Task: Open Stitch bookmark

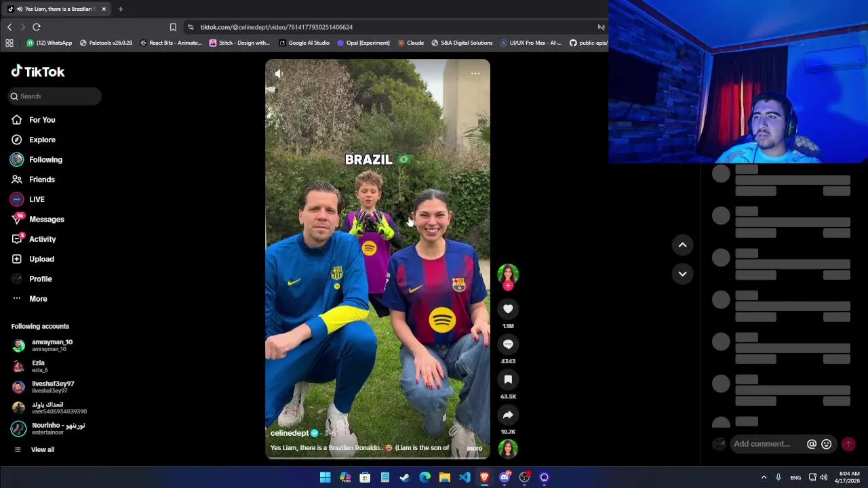Action: tap(239, 43)
